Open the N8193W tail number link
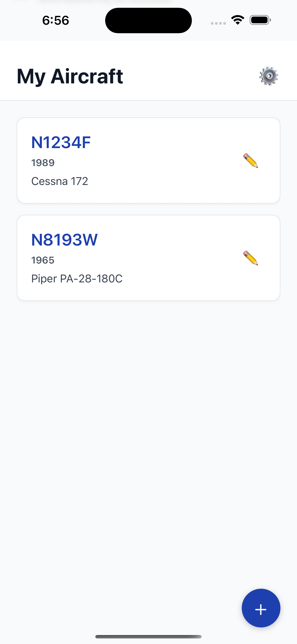The image size is (297, 644). point(64,240)
